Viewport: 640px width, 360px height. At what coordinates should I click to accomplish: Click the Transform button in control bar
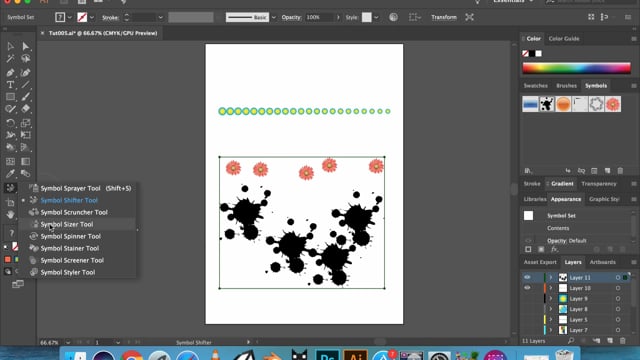444,17
